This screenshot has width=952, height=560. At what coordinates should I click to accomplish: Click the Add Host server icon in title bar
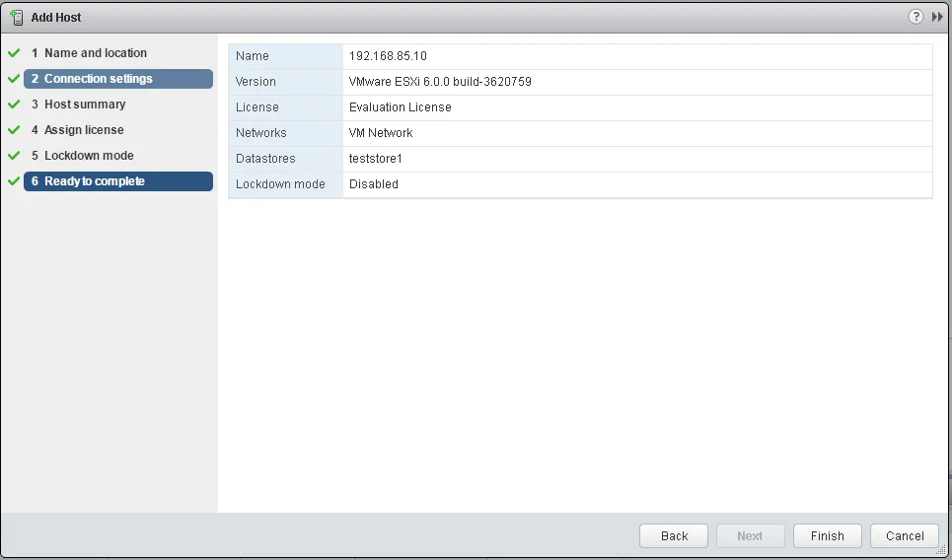pos(17,17)
